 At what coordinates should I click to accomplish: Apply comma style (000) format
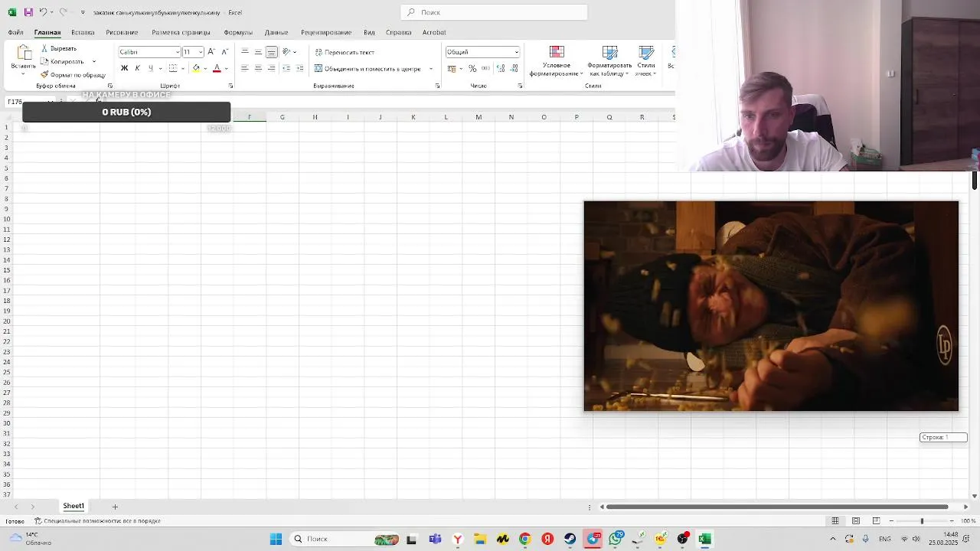point(485,68)
